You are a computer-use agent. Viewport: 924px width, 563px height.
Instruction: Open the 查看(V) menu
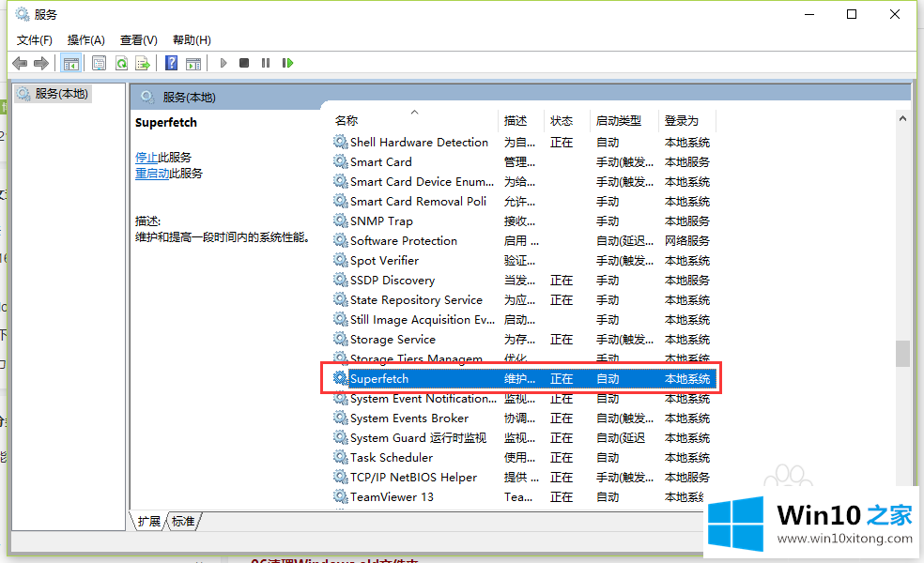(x=138, y=40)
